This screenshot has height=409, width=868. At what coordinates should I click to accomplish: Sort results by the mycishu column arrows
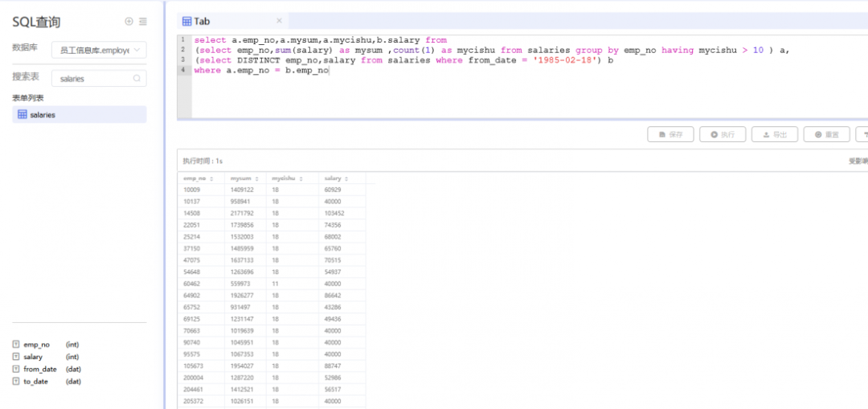point(301,178)
